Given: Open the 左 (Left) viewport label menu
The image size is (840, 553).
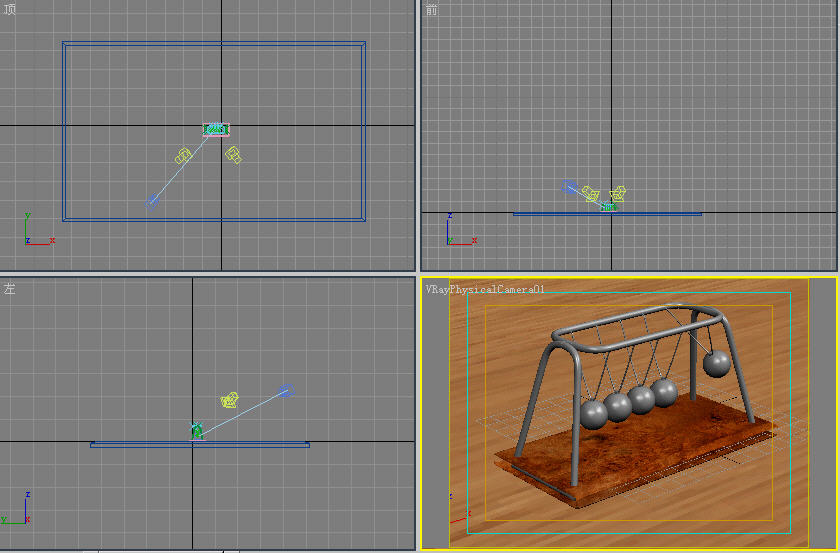Looking at the screenshot, I should (x=9, y=289).
